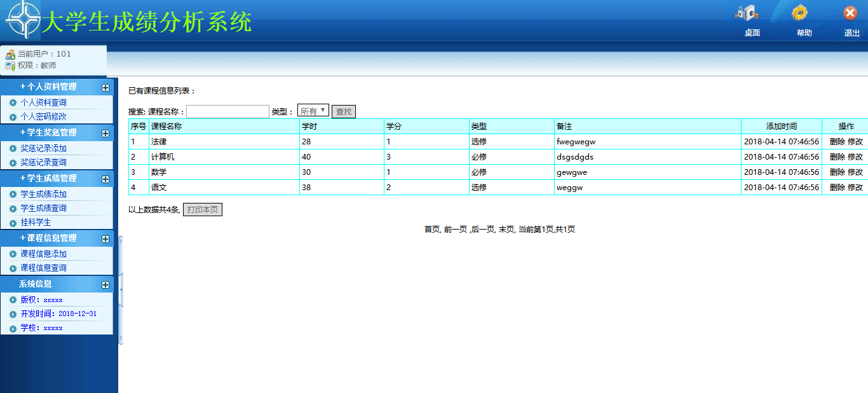Delete the 语文 course row
The width and height of the screenshot is (868, 393).
(837, 188)
